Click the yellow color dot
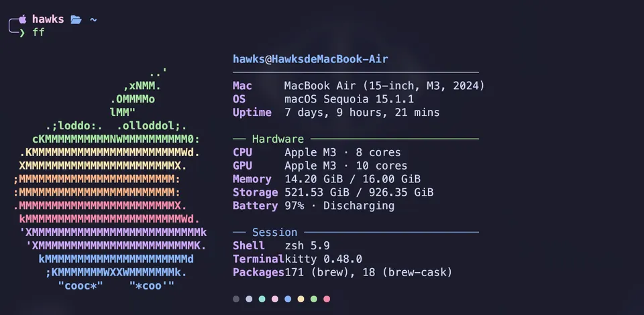Viewport: 644px width, 315px height. (301, 299)
